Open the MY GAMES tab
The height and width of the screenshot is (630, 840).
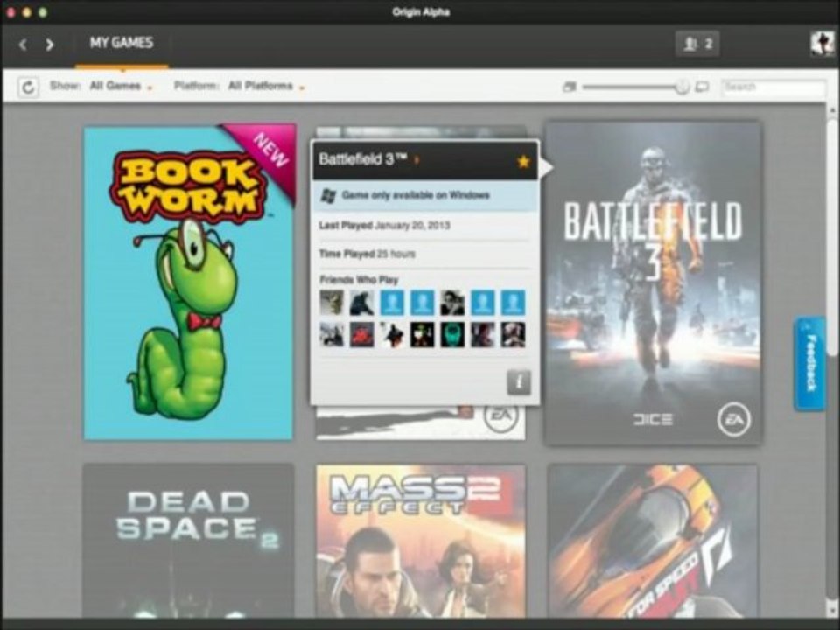[122, 43]
